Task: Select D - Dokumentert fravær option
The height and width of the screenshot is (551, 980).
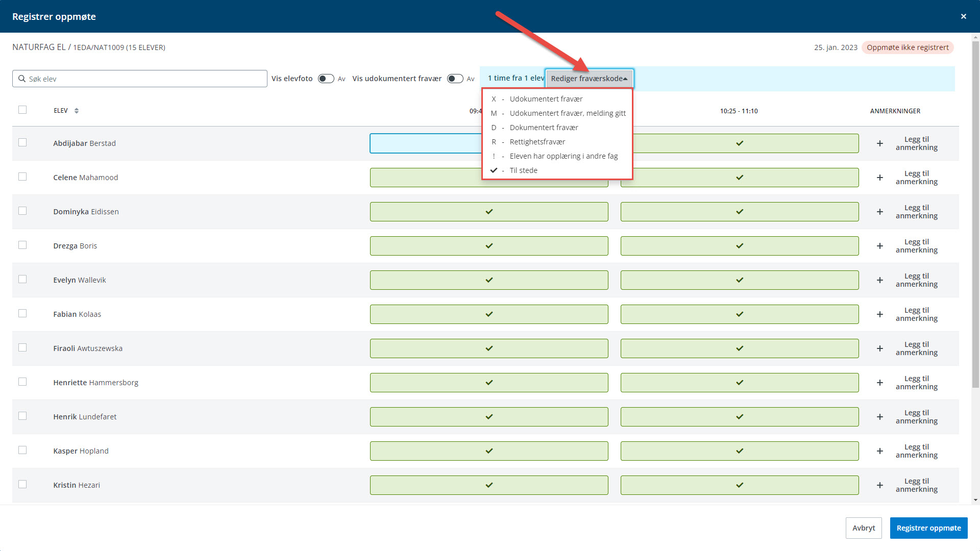Action: pyautogui.click(x=557, y=128)
